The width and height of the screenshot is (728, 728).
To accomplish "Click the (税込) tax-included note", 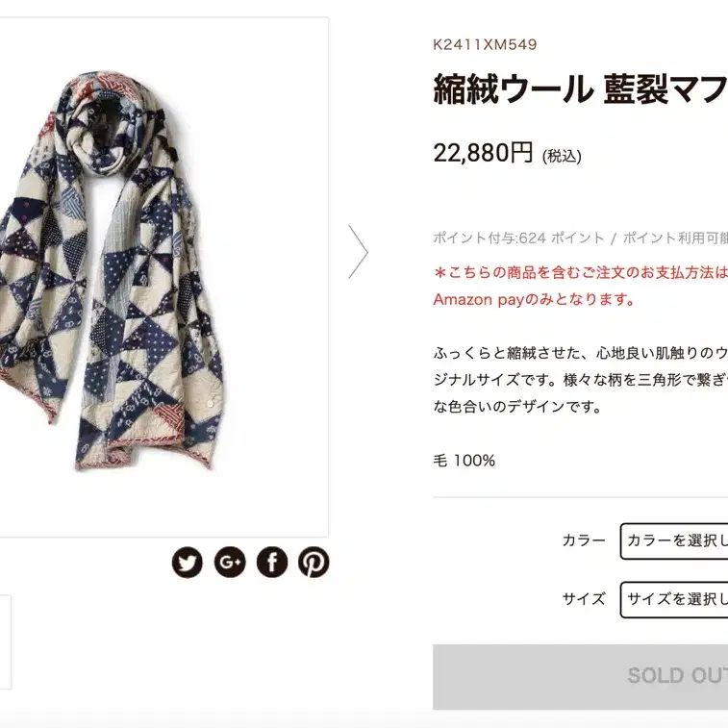I will (x=562, y=157).
